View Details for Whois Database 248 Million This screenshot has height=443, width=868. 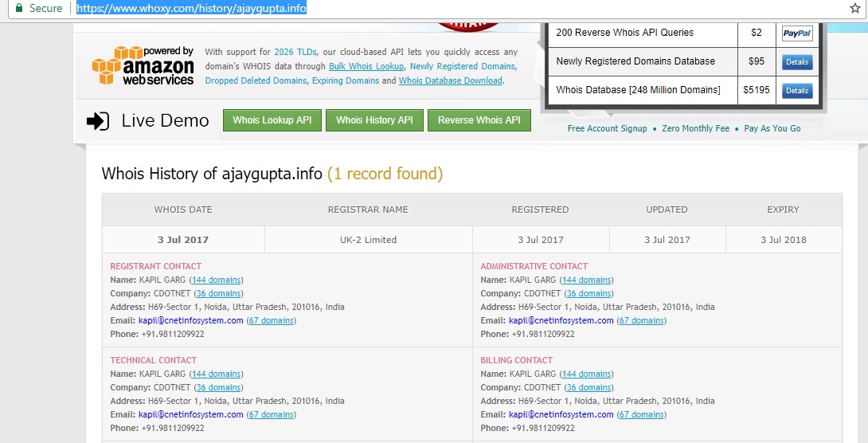tap(797, 91)
